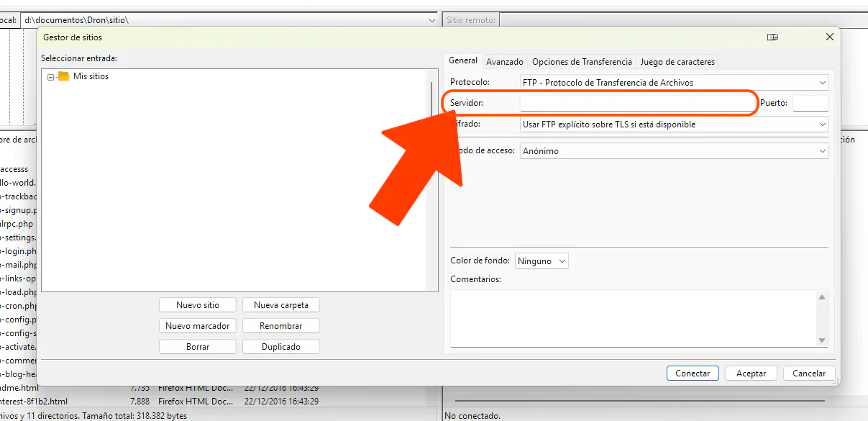This screenshot has width=868, height=421.
Task: Open the Cifrado encryption dropdown
Action: click(x=822, y=124)
